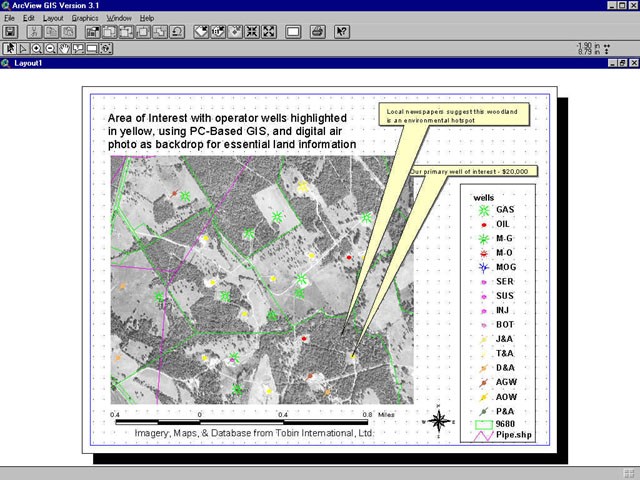The height and width of the screenshot is (480, 640).
Task: Select the Pointer tool
Action: pyautogui.click(x=9, y=48)
